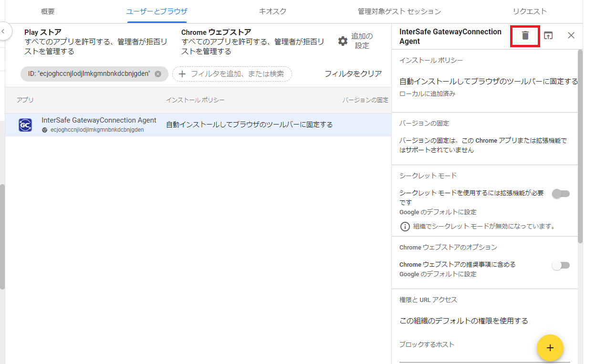Click 組織でシークレット モードが無効になっています message
This screenshot has width=596, height=364.
(x=485, y=227)
